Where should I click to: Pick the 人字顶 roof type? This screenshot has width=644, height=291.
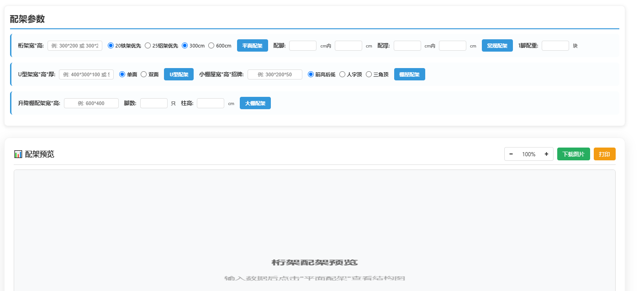pyautogui.click(x=342, y=74)
